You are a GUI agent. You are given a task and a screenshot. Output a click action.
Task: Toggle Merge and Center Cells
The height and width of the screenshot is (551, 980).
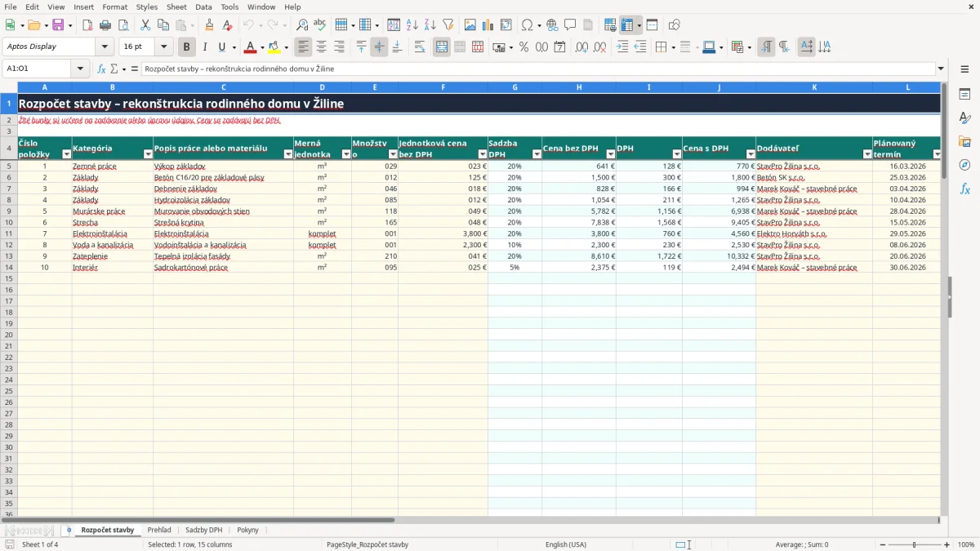coord(442,47)
